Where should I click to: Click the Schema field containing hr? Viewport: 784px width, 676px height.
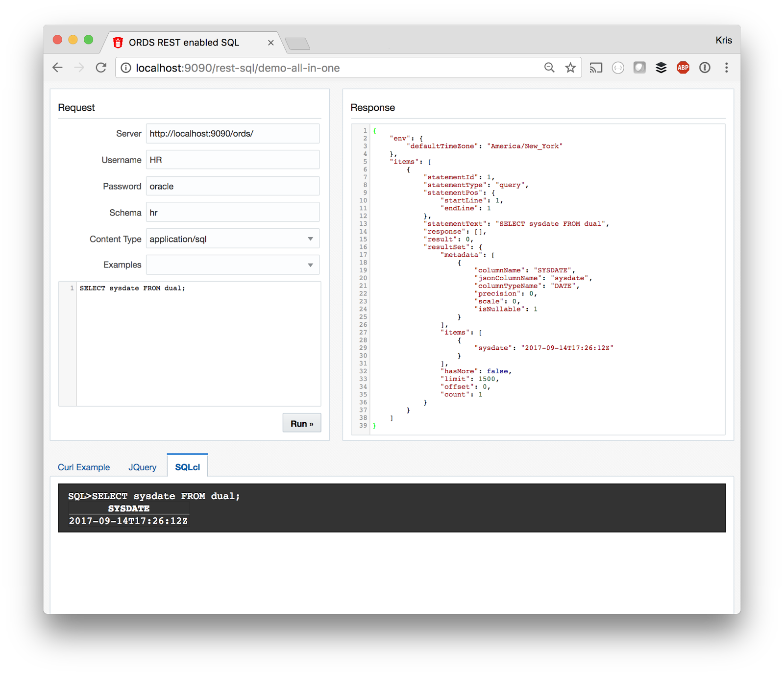point(233,213)
